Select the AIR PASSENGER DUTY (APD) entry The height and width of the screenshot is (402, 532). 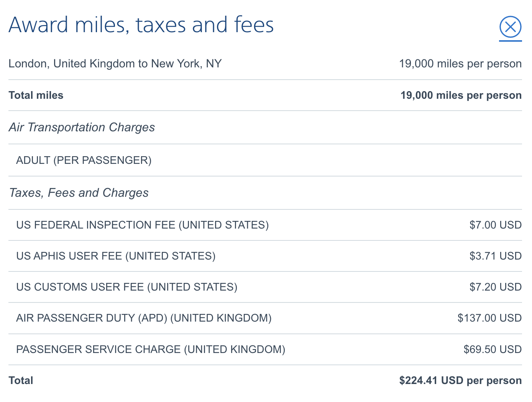point(144,318)
